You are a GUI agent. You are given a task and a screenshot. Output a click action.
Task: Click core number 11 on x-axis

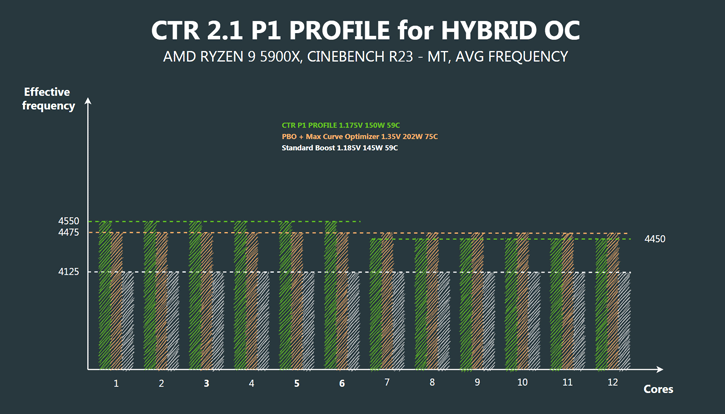(x=567, y=382)
